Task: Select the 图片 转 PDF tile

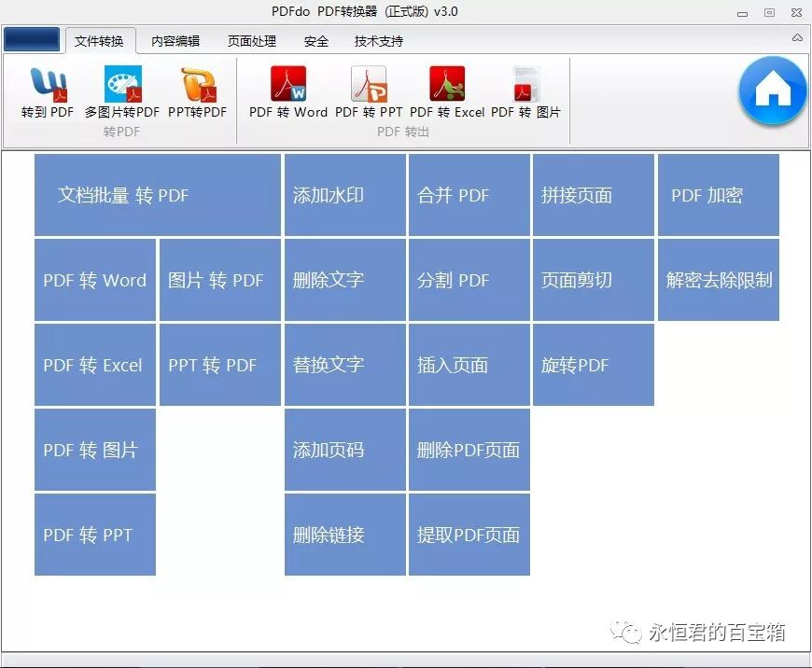Action: (x=220, y=280)
